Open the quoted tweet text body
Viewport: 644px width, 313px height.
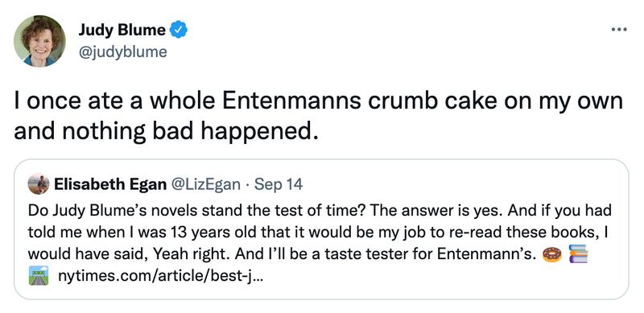pos(320,244)
